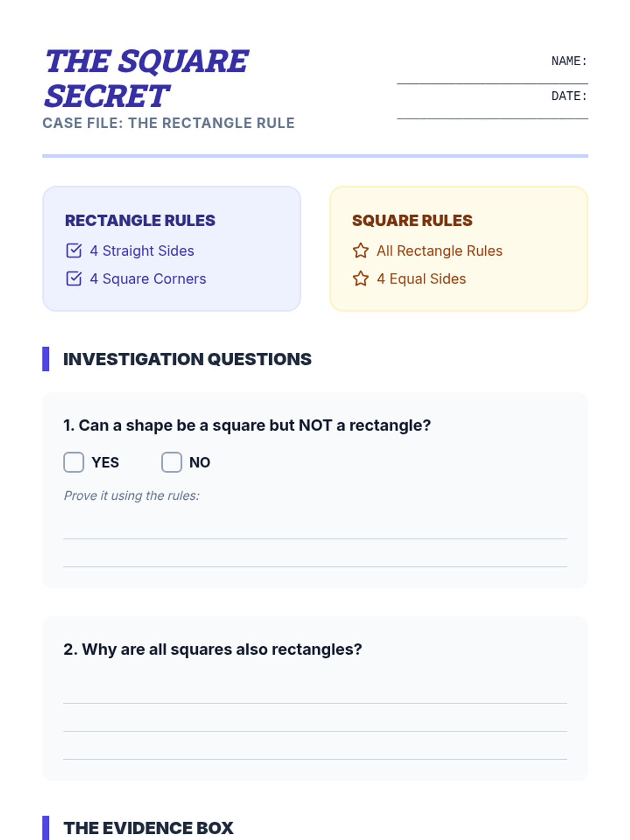Viewport: 630px width, 840px height.
Task: Click the Investigation Questions section heading
Action: coord(187,359)
